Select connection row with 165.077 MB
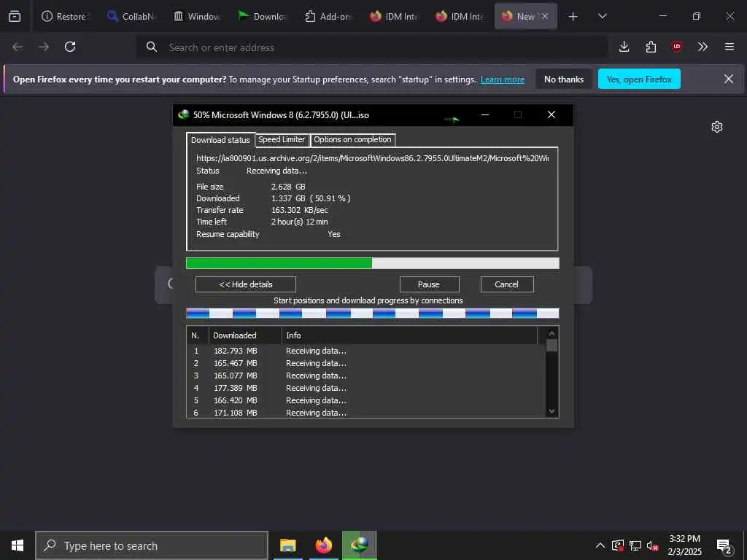The height and width of the screenshot is (560, 747). pos(366,376)
